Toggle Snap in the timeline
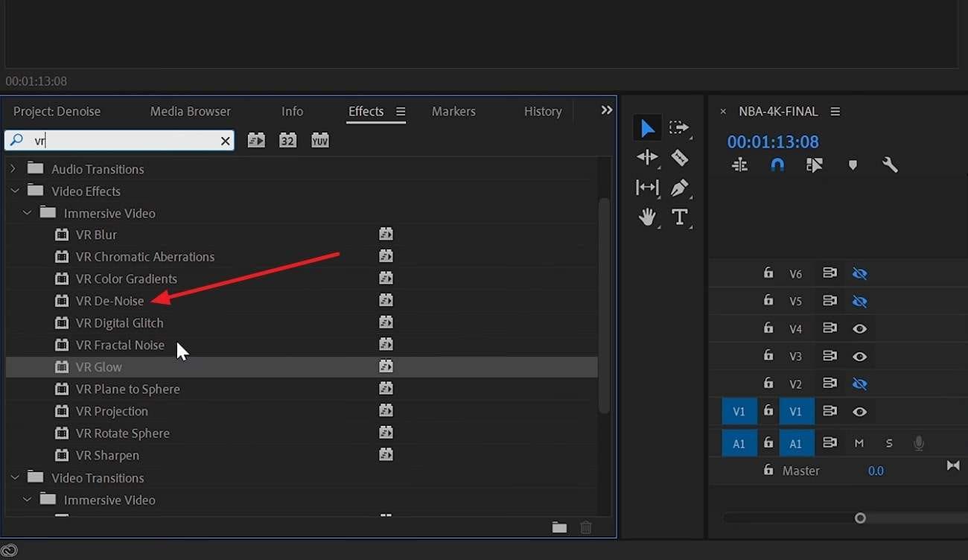 click(777, 165)
